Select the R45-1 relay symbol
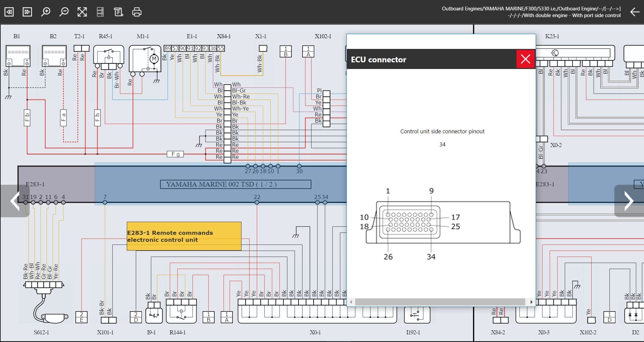644x342 pixels. coord(109,57)
